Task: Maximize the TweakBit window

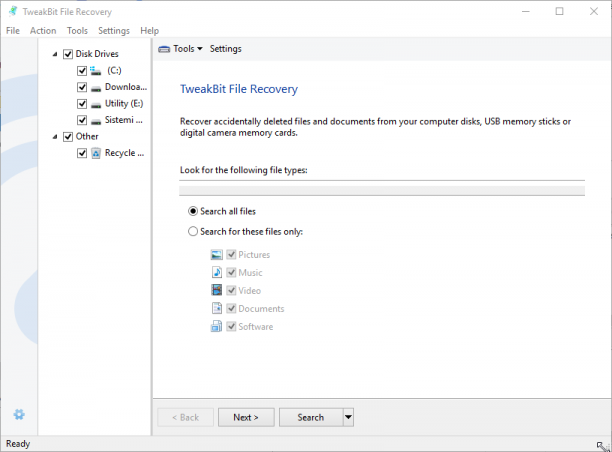Action: (x=559, y=11)
